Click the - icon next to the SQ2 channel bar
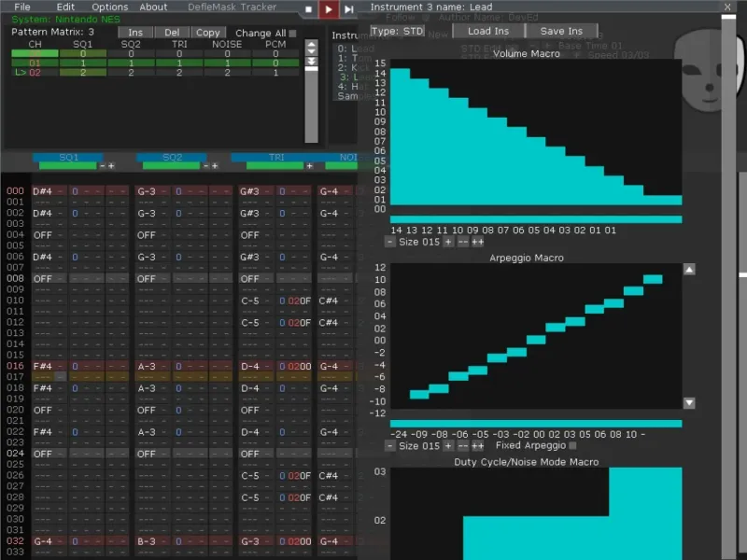This screenshot has height=560, width=747. 205,166
